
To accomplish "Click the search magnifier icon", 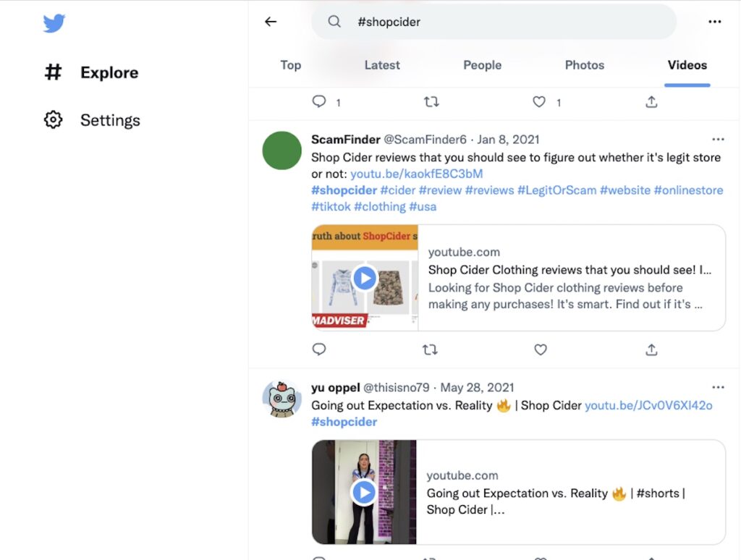I will (x=334, y=22).
